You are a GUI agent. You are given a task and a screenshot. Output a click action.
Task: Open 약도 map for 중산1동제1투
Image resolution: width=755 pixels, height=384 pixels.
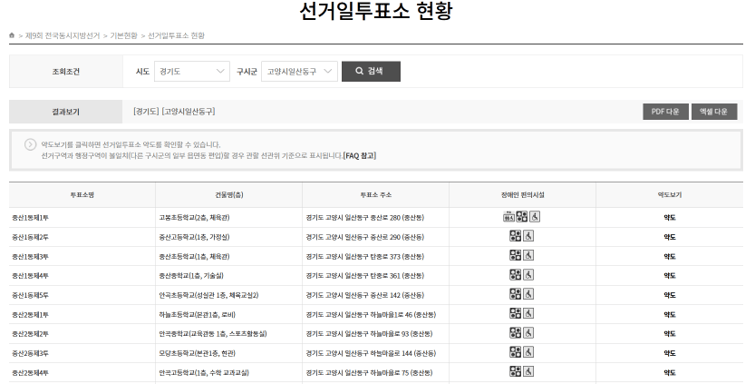point(669,218)
